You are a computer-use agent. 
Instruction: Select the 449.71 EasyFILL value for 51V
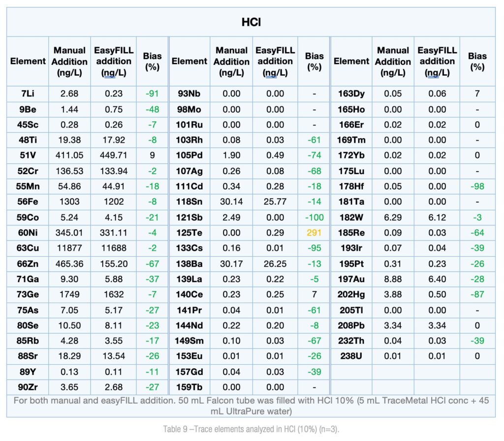tap(113, 156)
